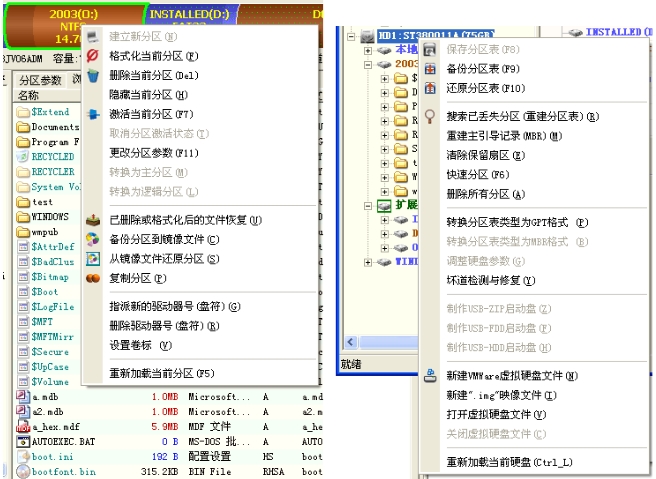
Task: Click the copy partition (复制分区) icon
Action: click(x=94, y=278)
